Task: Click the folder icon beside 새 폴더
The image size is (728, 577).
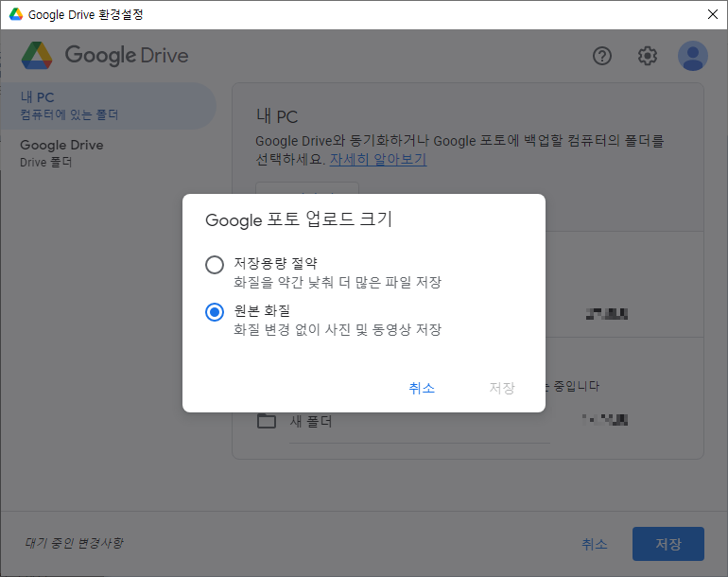Action: click(x=267, y=421)
